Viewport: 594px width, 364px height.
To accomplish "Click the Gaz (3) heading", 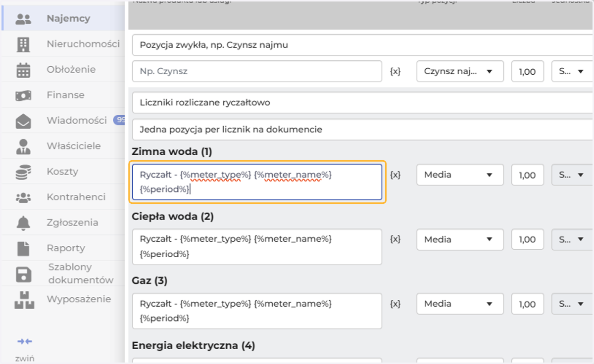I will [x=150, y=280].
